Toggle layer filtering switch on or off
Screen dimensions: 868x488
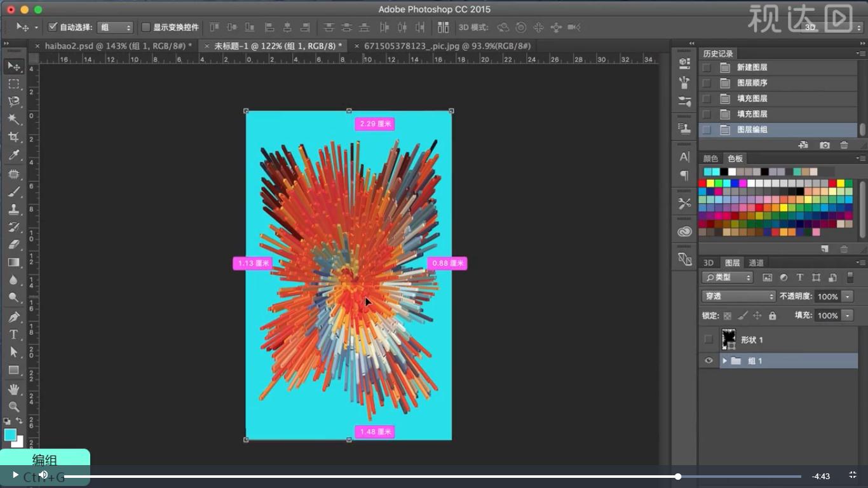point(850,278)
